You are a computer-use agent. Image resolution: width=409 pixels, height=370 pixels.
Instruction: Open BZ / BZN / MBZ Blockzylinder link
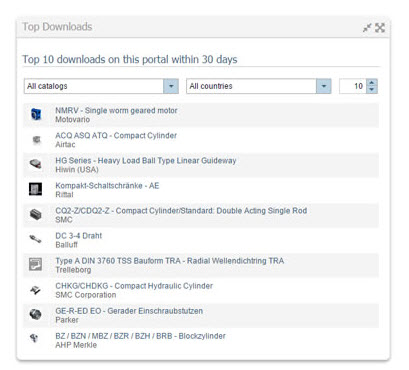140,336
